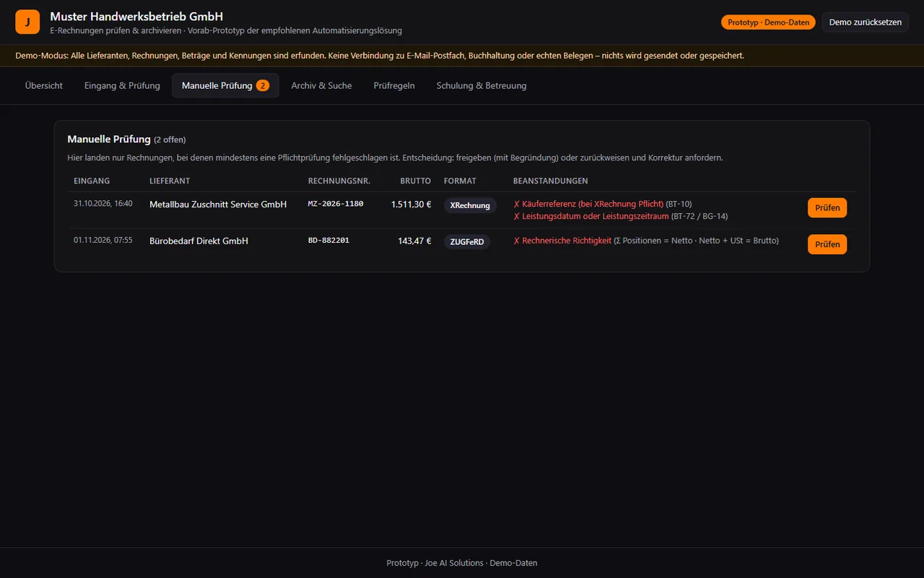
Task: Click Prüfen for Metallbau Zuschnitt Service GmbH
Action: click(827, 207)
